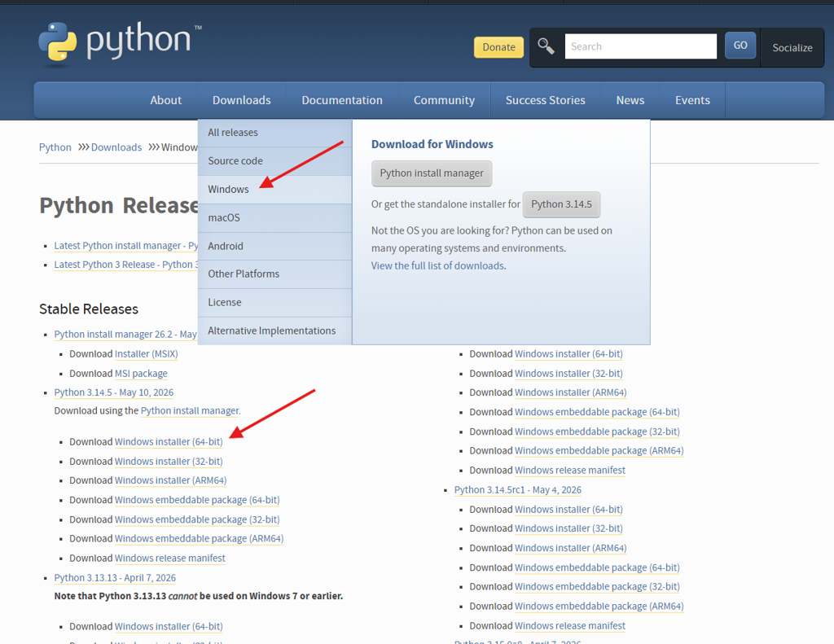
Task: Open the Socialize menu
Action: pos(792,47)
